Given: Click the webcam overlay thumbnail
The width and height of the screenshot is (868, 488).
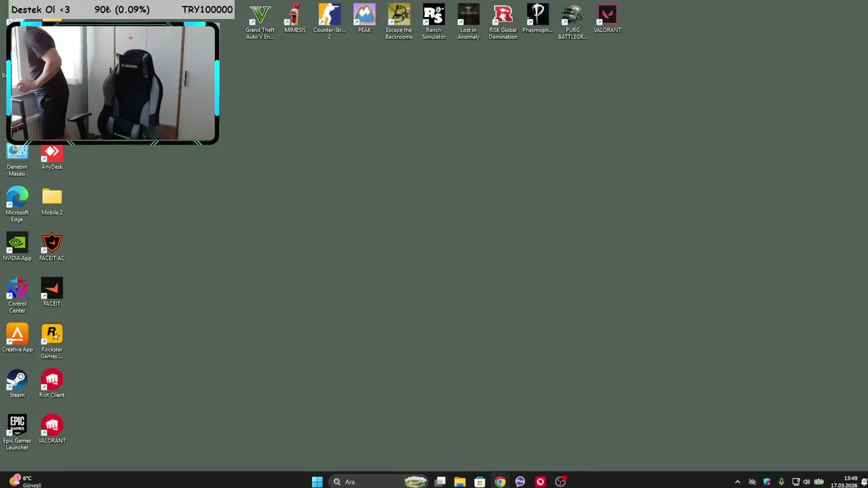Looking at the screenshot, I should 113,83.
